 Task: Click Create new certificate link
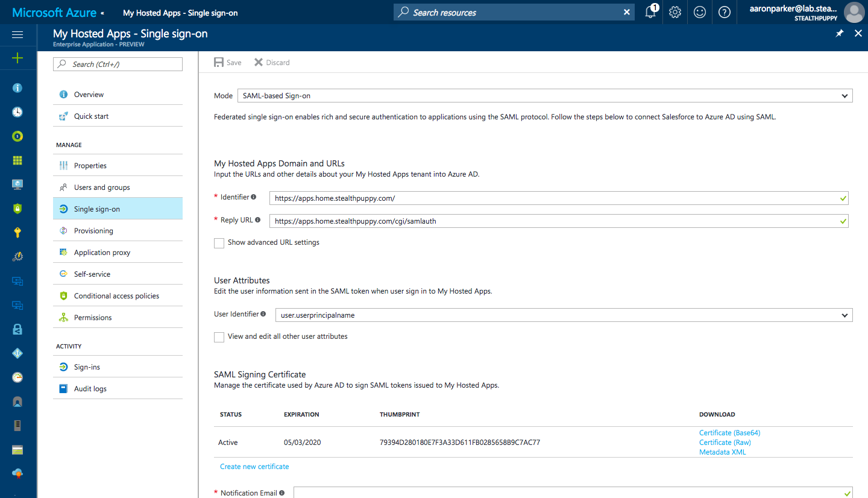click(254, 467)
